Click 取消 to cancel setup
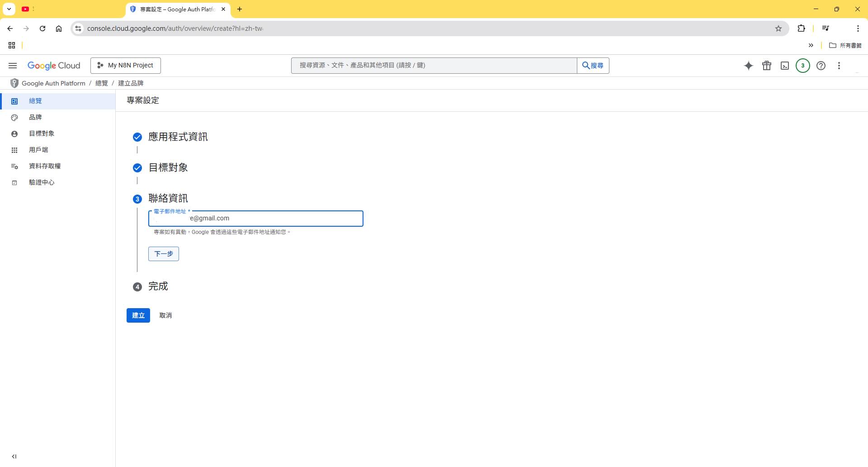 point(165,315)
